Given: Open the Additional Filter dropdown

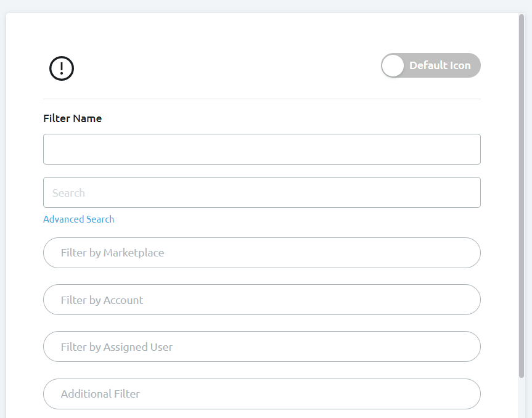Looking at the screenshot, I should click(261, 393).
